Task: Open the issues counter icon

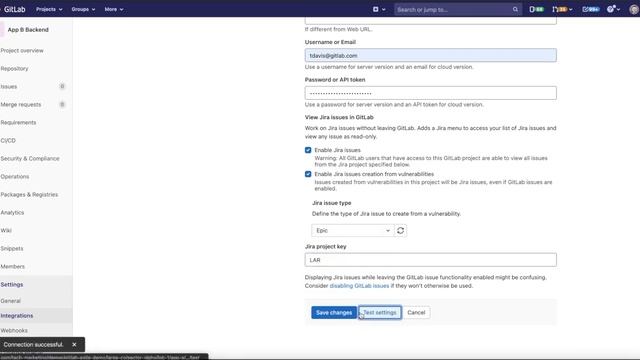Action: (x=536, y=9)
